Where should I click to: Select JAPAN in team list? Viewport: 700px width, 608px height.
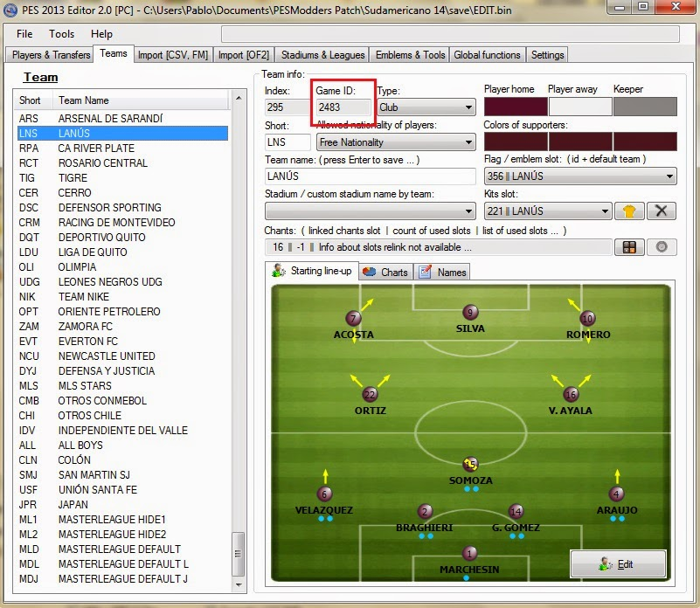tap(122, 504)
